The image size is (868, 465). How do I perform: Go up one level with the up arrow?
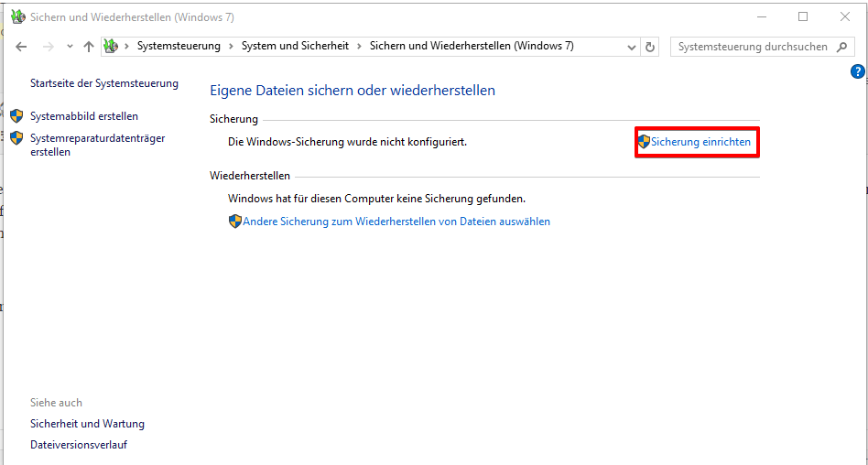89,47
